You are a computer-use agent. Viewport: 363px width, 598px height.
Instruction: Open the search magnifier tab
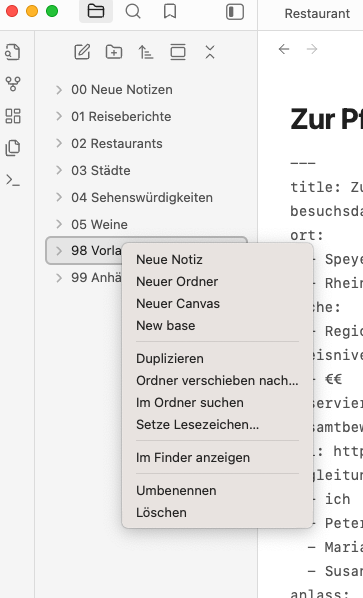133,11
